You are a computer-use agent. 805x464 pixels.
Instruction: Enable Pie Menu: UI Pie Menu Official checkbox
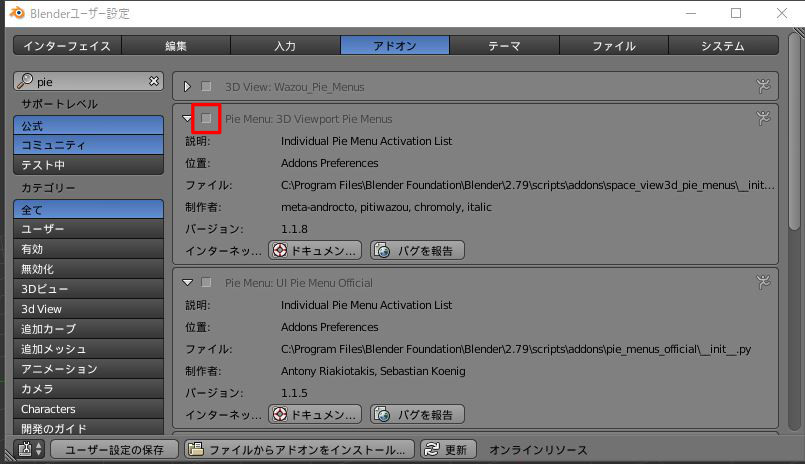pyautogui.click(x=206, y=282)
